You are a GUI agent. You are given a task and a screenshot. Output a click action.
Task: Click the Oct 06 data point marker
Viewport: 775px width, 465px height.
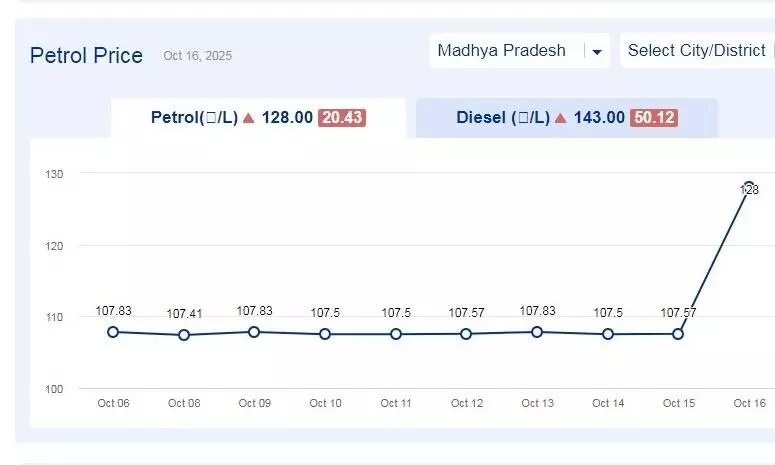pyautogui.click(x=113, y=332)
